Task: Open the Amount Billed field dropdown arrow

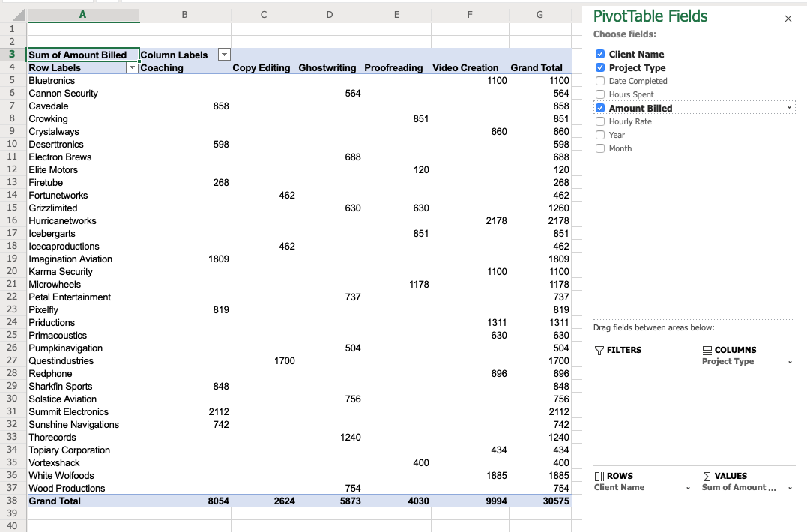Action: click(x=791, y=107)
